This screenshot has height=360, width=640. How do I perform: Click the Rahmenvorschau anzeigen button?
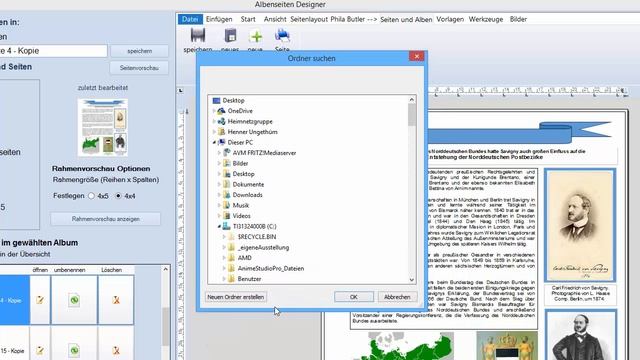click(106, 219)
